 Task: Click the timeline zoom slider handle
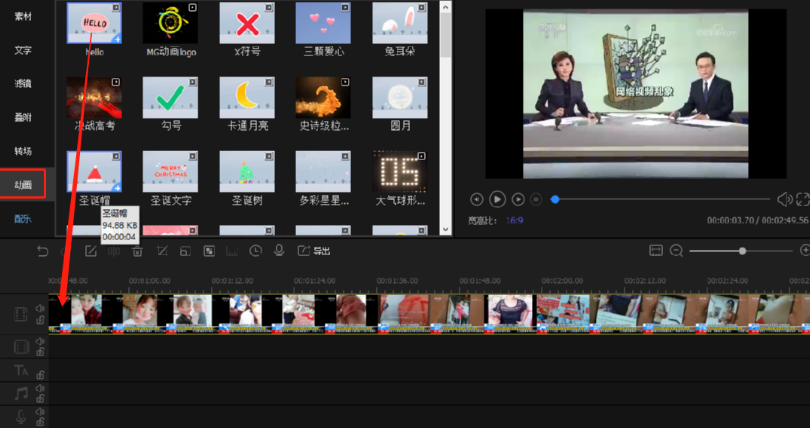[742, 250]
